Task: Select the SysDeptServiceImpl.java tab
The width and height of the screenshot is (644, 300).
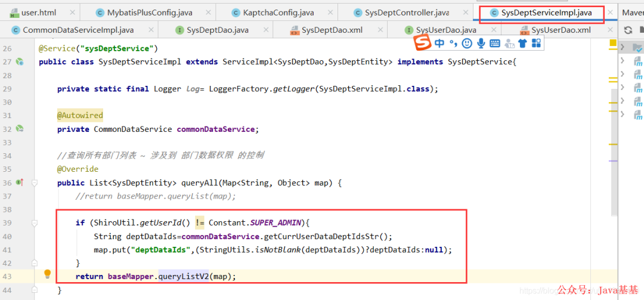Action: click(546, 13)
